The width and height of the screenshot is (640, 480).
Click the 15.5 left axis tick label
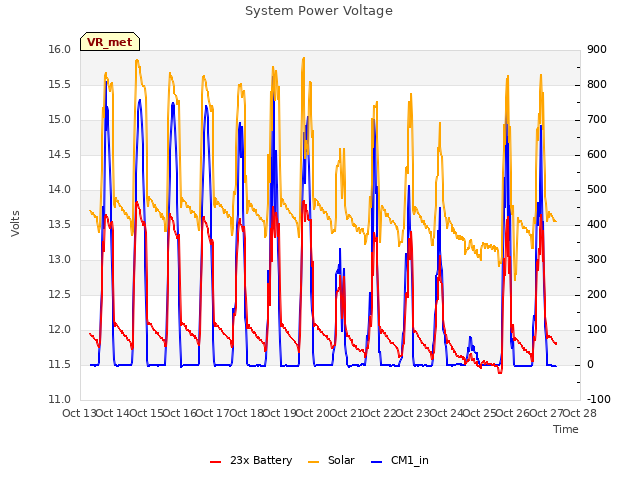60,85
